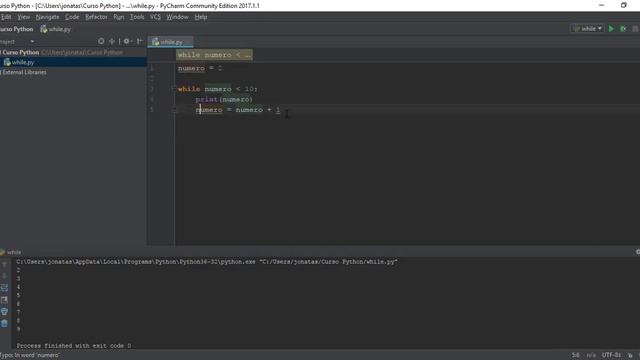Open the Run menu
Viewport: 640px width, 360px height.
click(119, 17)
